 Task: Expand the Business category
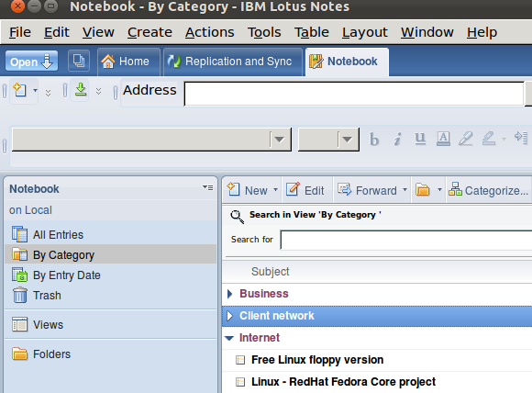pyautogui.click(x=229, y=294)
